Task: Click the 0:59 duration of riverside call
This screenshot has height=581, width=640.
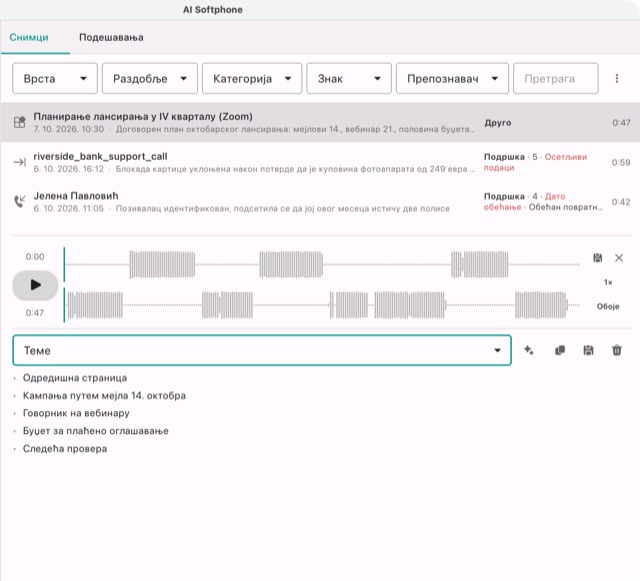Action: (x=621, y=162)
